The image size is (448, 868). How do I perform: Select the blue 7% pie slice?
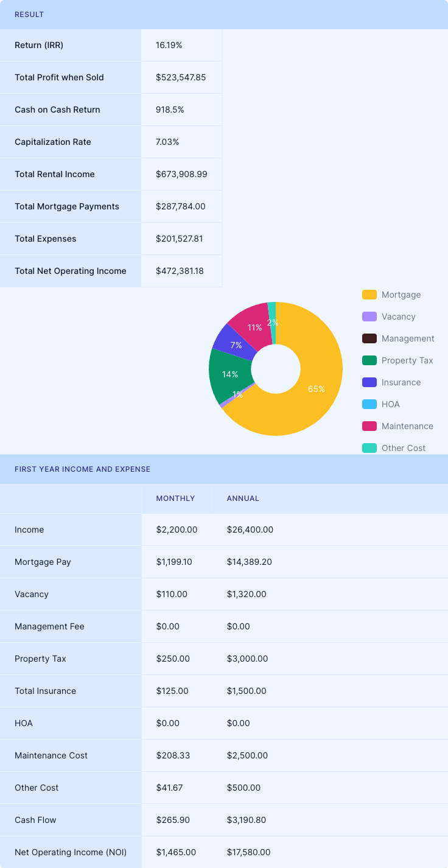(x=234, y=344)
